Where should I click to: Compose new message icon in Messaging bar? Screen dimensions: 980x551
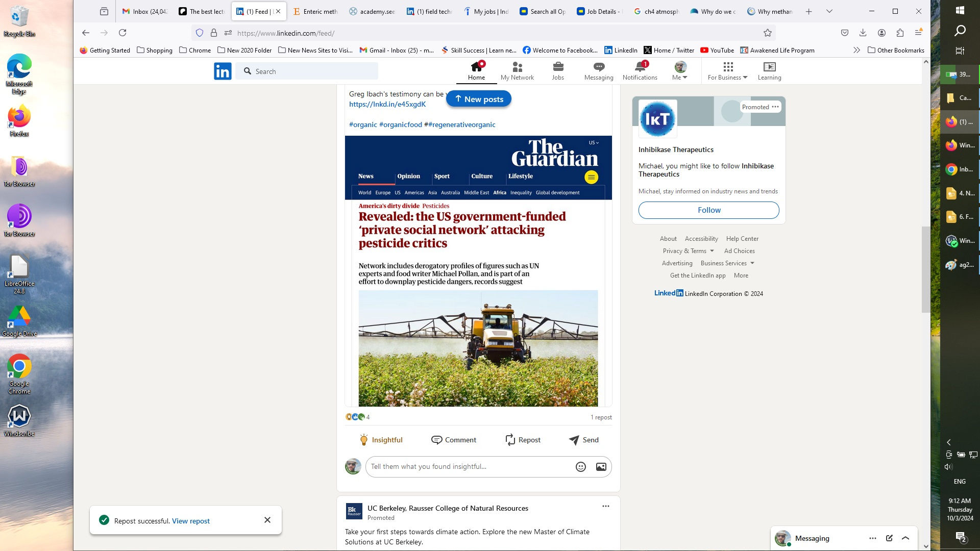click(x=889, y=538)
